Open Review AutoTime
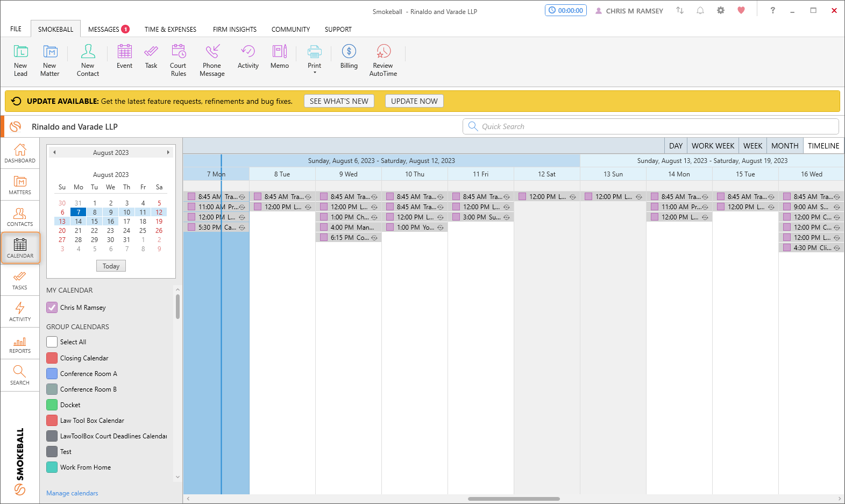The width and height of the screenshot is (845, 504). [x=383, y=60]
